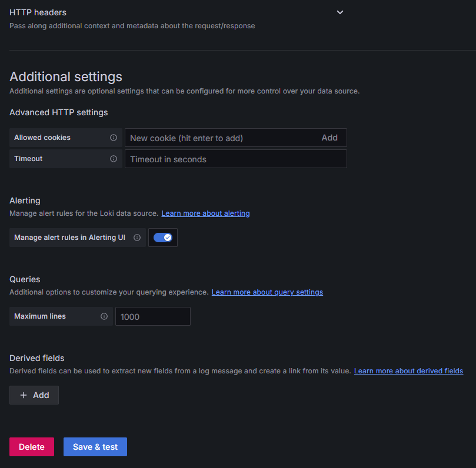Click the Maximum lines label
This screenshot has height=468, width=476.
click(40, 316)
